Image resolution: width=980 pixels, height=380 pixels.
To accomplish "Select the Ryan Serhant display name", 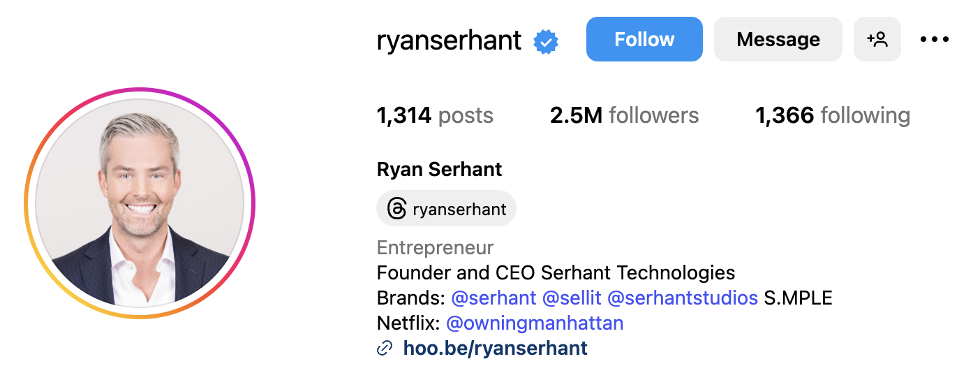I will [x=440, y=169].
